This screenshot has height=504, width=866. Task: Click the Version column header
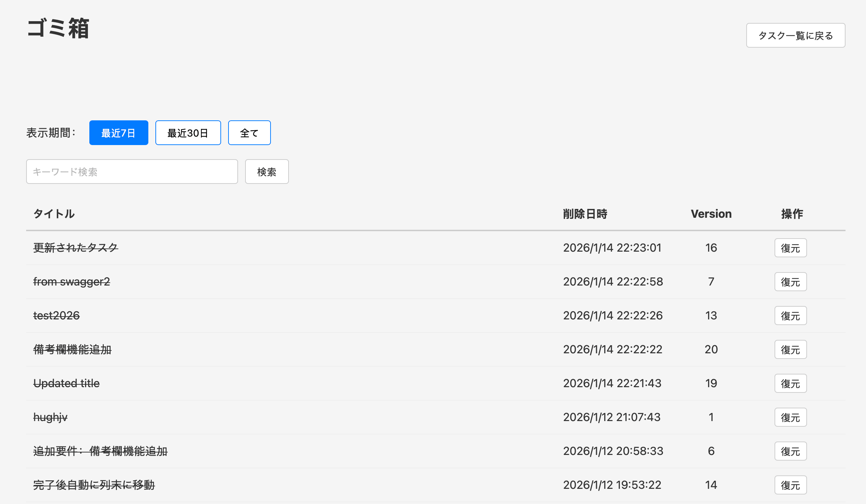(x=711, y=214)
